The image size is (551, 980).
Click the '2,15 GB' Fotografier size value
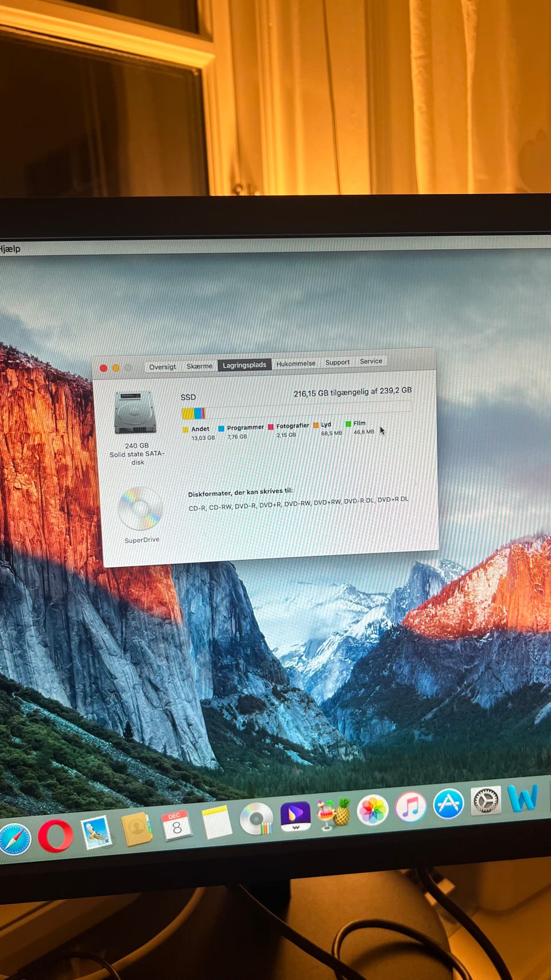[286, 435]
